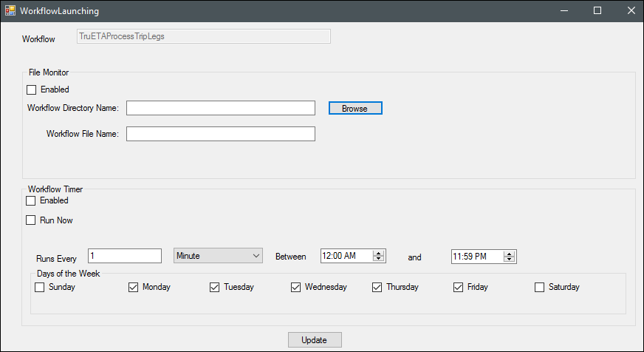Click the Workflow Directory Name field
This screenshot has height=352, width=644.
point(221,108)
